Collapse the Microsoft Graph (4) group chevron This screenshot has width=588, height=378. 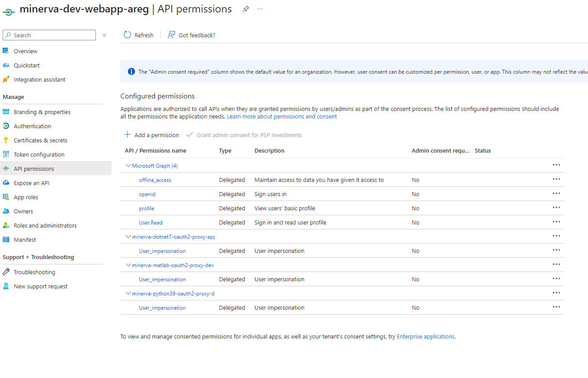pyautogui.click(x=128, y=165)
